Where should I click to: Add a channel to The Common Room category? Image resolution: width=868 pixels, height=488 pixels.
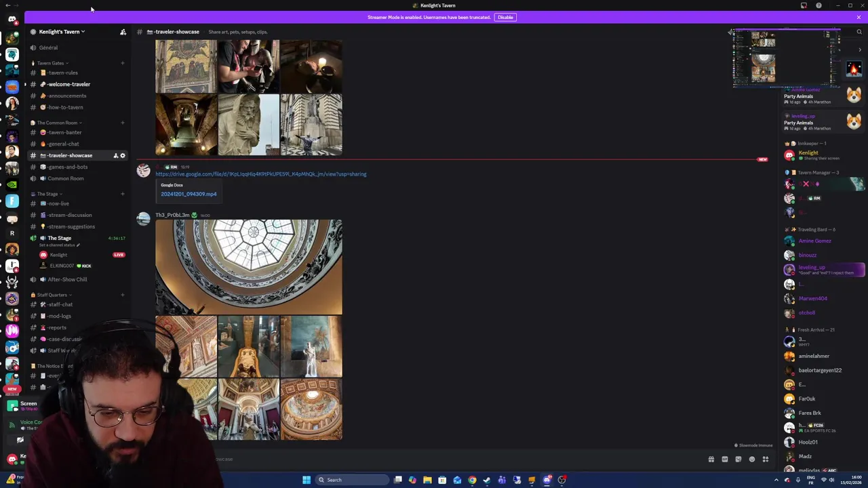(x=123, y=123)
